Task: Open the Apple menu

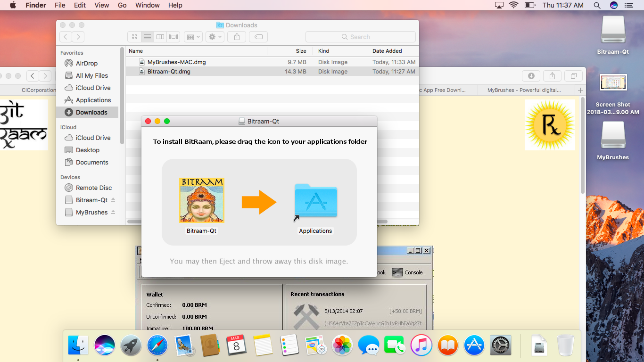Action: pyautogui.click(x=13, y=5)
